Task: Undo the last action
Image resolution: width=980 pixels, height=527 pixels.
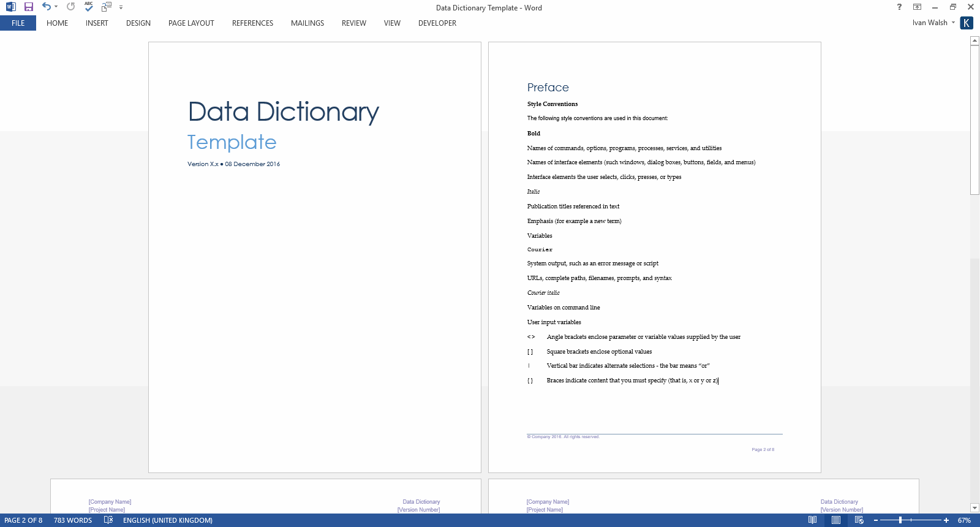Action: [46, 7]
